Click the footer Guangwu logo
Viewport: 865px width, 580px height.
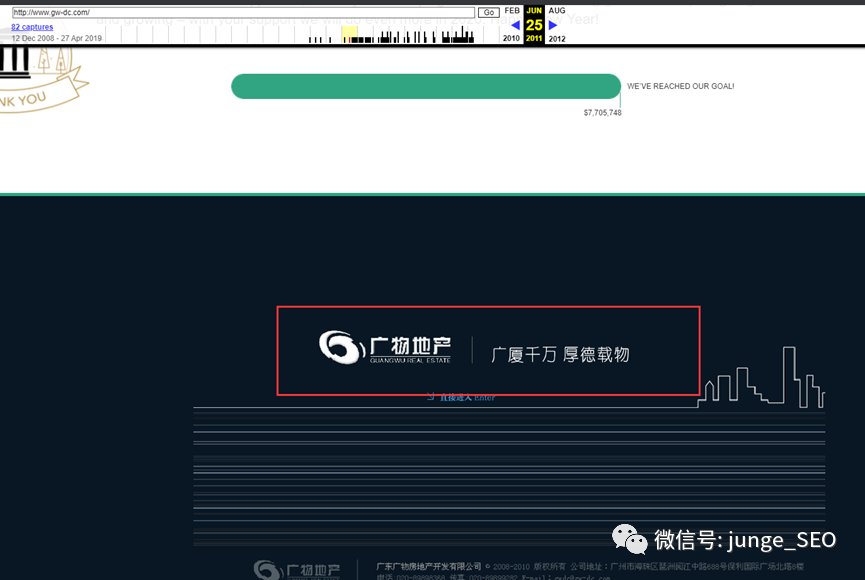coord(297,570)
